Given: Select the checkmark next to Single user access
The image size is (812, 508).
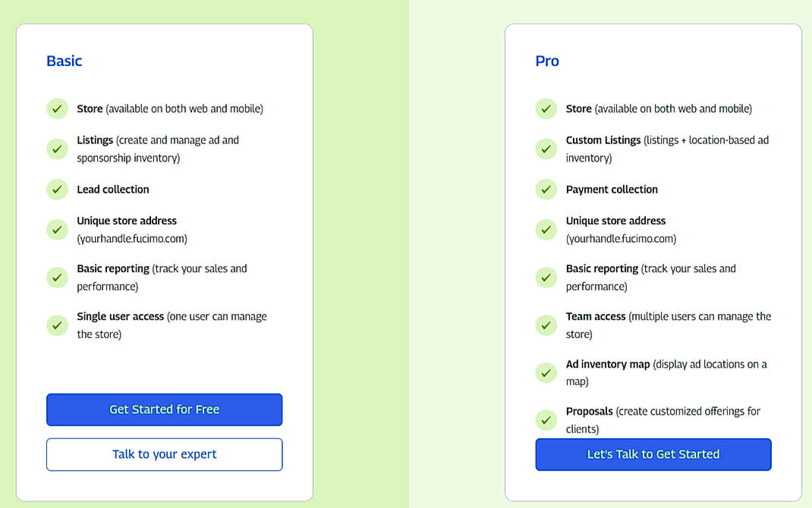Looking at the screenshot, I should (57, 325).
